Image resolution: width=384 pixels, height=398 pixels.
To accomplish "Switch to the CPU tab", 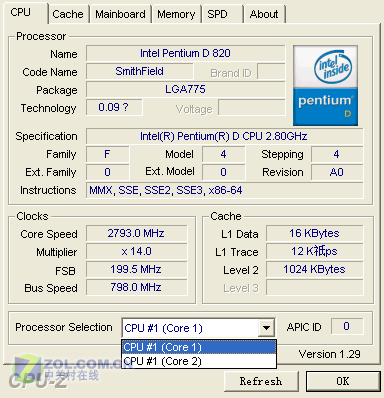I will coord(26,13).
